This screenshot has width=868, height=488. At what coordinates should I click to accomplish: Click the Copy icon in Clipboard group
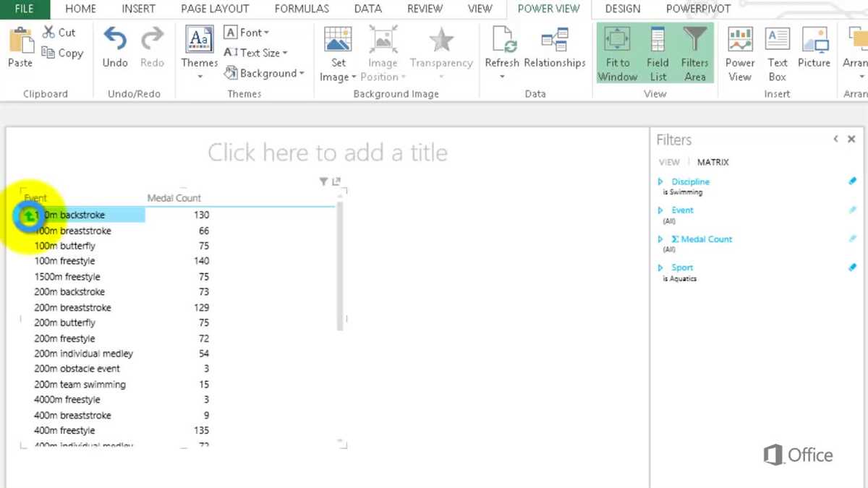click(x=61, y=53)
